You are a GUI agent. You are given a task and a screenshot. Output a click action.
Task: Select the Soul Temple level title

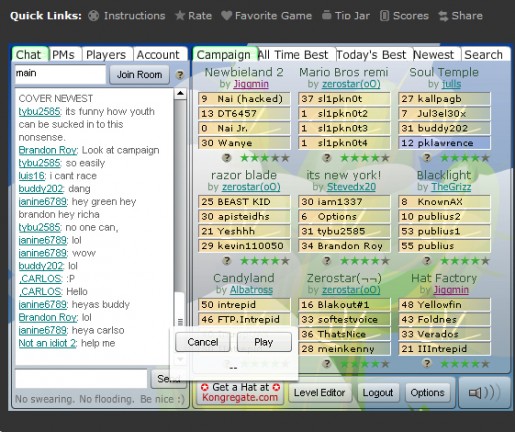pos(444,72)
